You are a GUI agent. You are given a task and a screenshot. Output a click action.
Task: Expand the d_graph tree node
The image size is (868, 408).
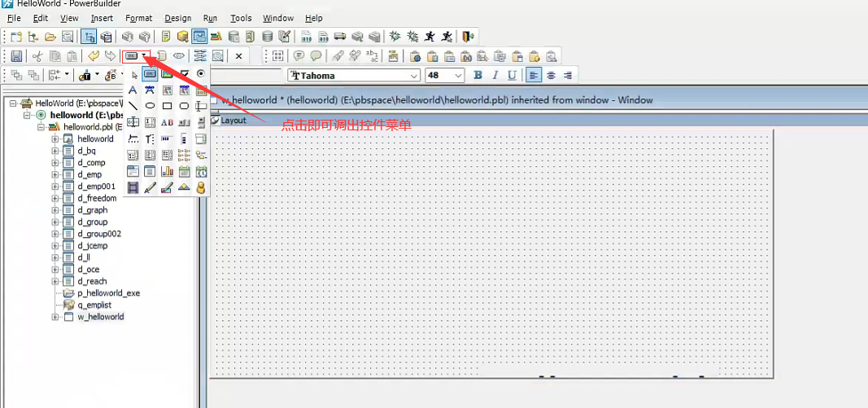pos(55,210)
